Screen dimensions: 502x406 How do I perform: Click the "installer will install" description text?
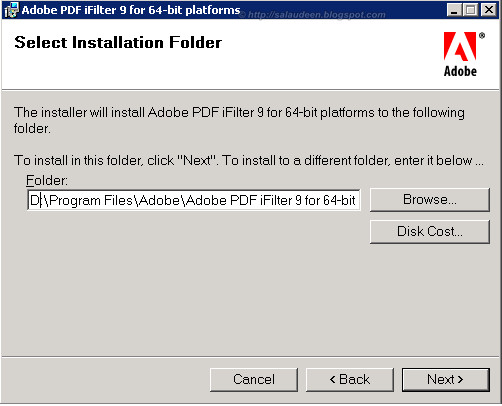[239, 120]
